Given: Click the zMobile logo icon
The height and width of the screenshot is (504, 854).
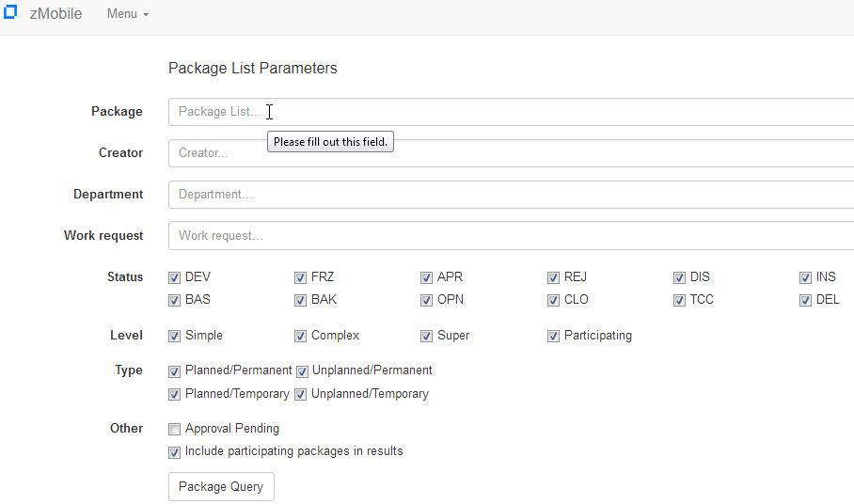Looking at the screenshot, I should coord(11,13).
